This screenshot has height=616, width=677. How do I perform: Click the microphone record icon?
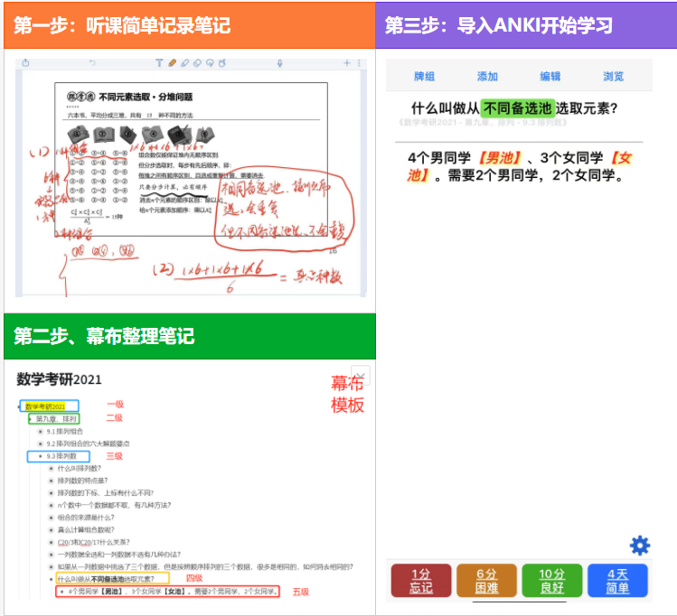point(280,63)
